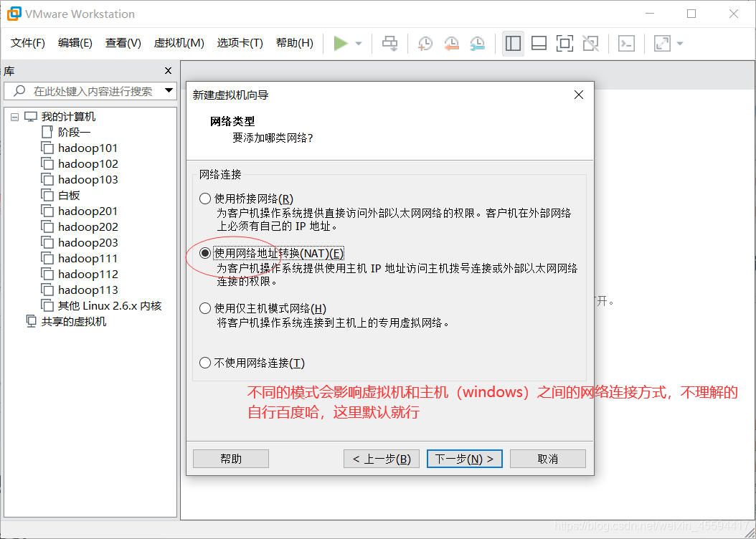The image size is (756, 539).
Task: Click the 取消 cancel button
Action: click(548, 459)
